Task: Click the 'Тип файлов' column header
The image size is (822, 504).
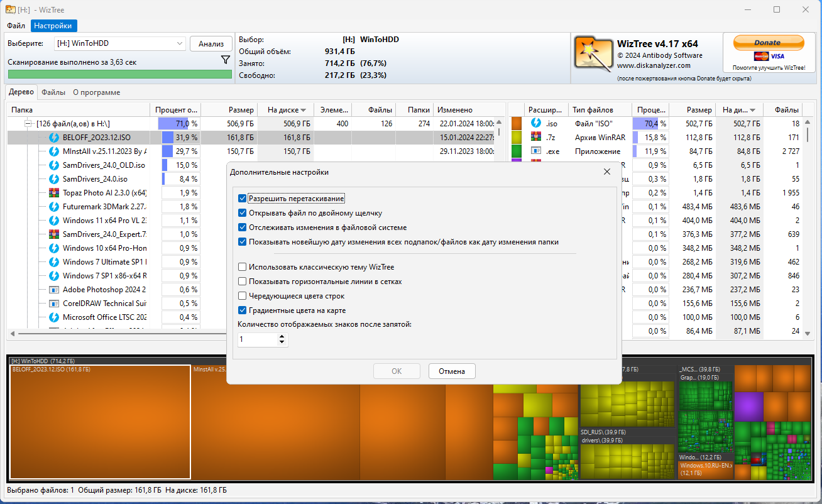Action: point(600,109)
